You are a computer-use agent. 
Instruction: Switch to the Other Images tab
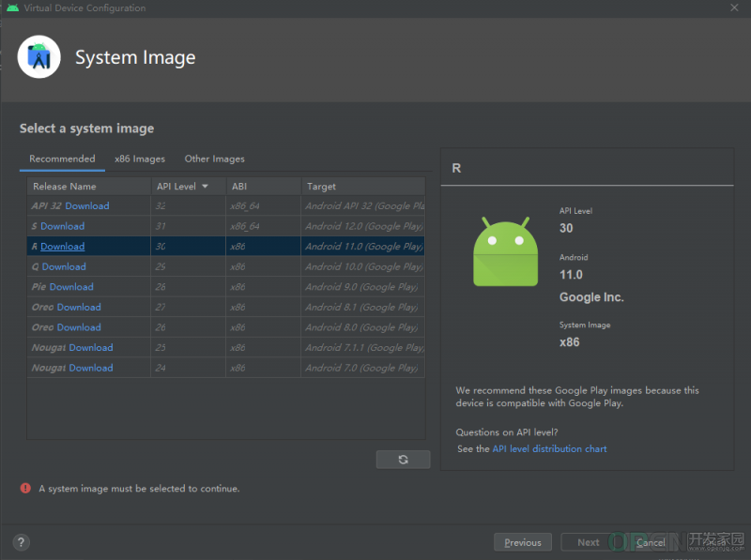click(x=215, y=159)
